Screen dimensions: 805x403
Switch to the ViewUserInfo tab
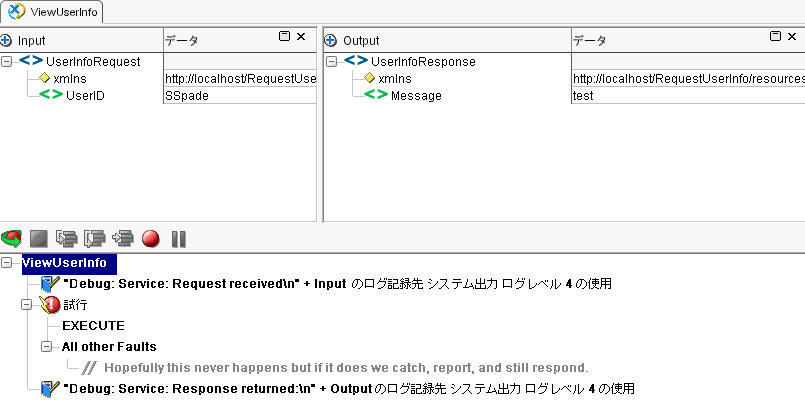pyautogui.click(x=52, y=11)
